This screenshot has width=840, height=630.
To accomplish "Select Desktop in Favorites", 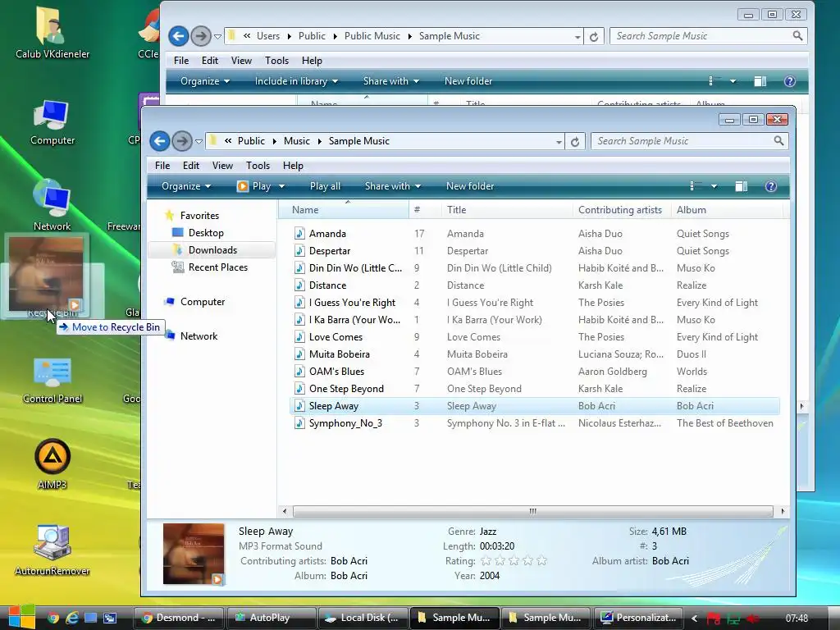I will [x=206, y=233].
